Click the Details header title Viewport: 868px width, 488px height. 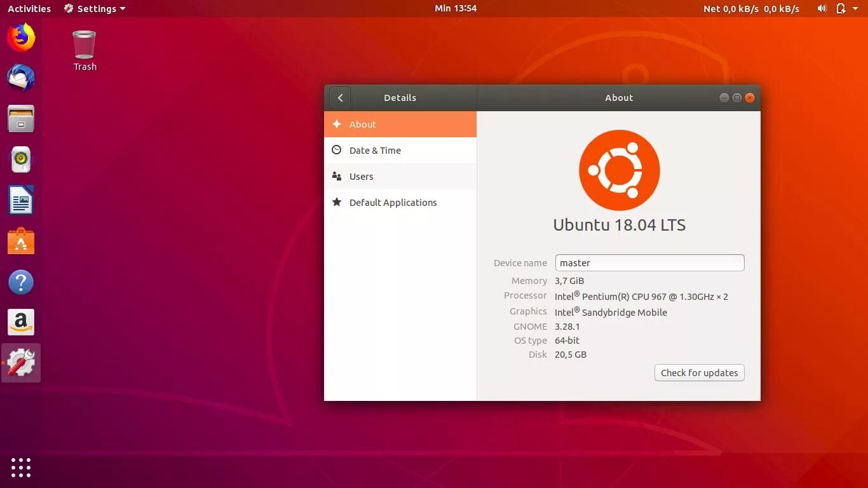(x=400, y=98)
